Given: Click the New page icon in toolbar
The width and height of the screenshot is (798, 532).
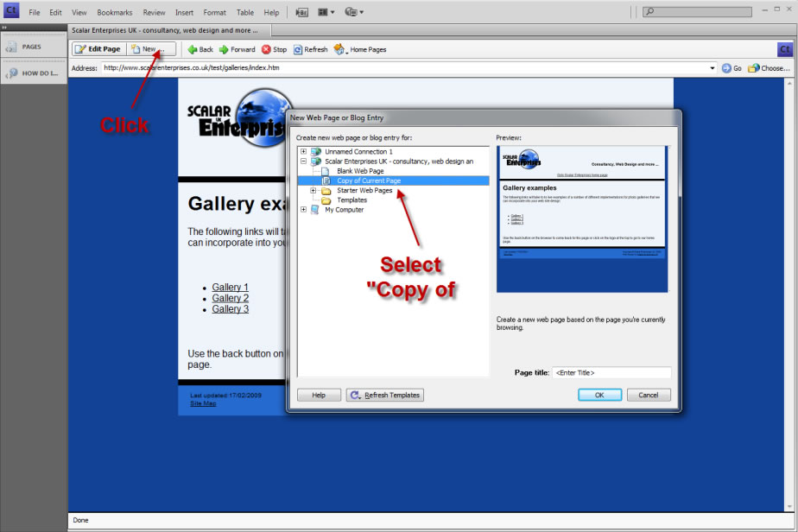Looking at the screenshot, I should pos(136,49).
